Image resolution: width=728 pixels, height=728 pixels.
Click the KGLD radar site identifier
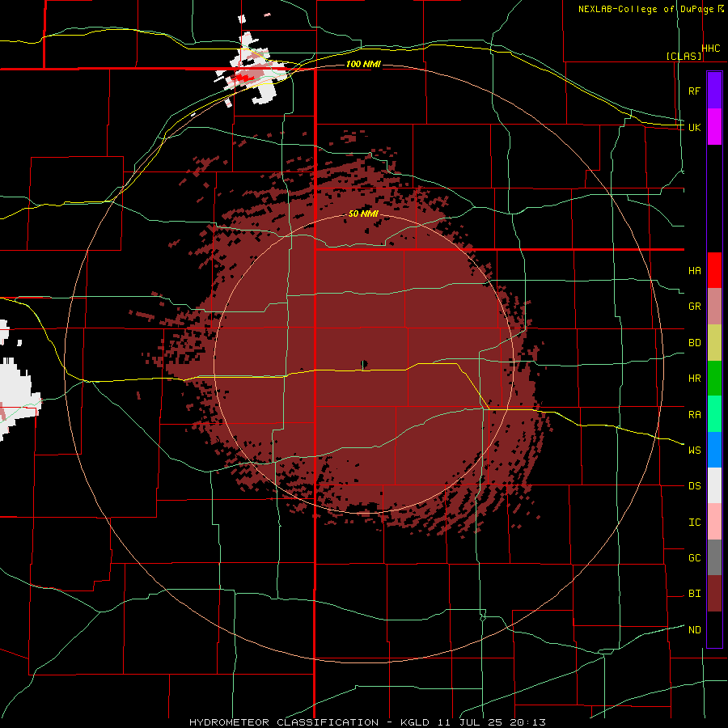[413, 722]
